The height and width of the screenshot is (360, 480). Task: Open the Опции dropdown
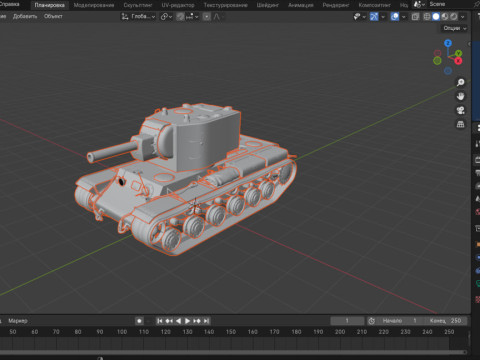click(x=455, y=28)
